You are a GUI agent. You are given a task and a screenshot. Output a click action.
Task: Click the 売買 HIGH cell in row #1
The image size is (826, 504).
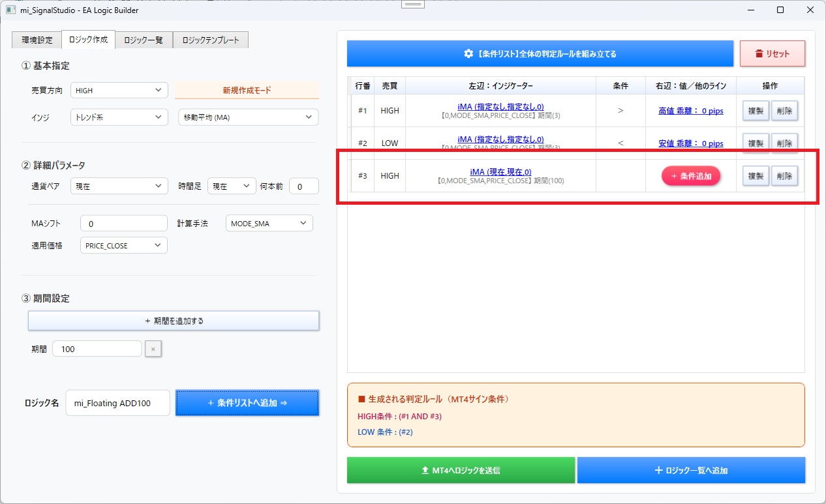click(x=390, y=111)
